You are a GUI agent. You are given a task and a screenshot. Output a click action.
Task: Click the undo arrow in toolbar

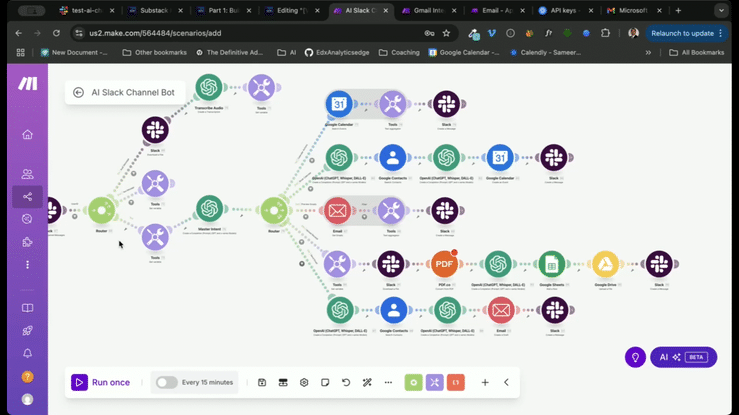pyautogui.click(x=346, y=382)
